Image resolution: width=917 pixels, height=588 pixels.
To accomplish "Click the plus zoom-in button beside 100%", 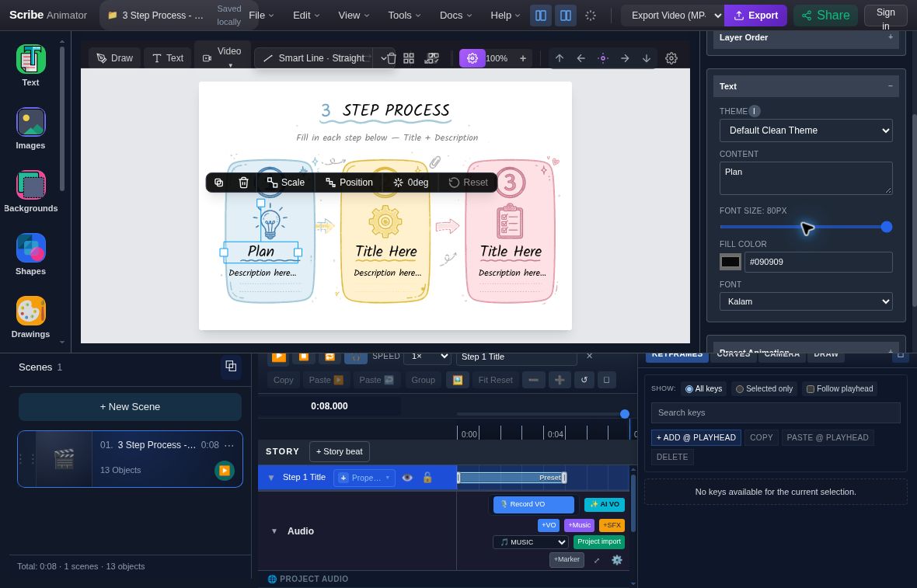I will click(523, 57).
